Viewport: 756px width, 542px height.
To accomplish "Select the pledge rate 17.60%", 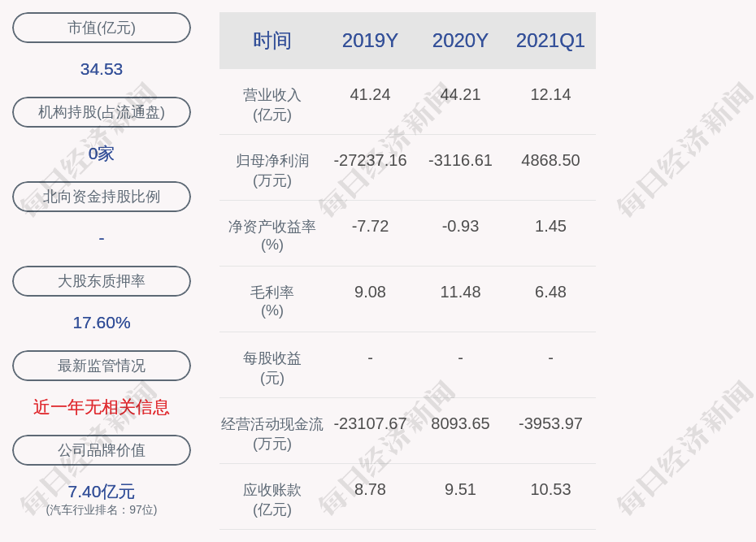I will [x=102, y=323].
